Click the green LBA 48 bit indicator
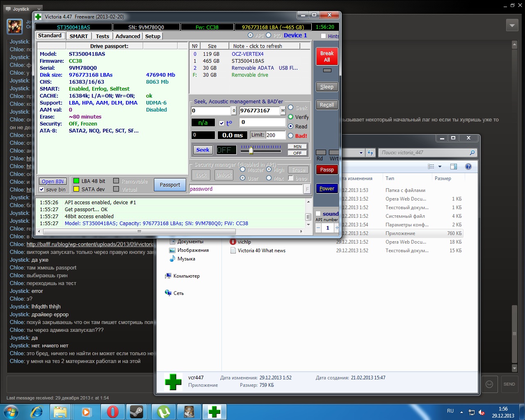 point(76,181)
